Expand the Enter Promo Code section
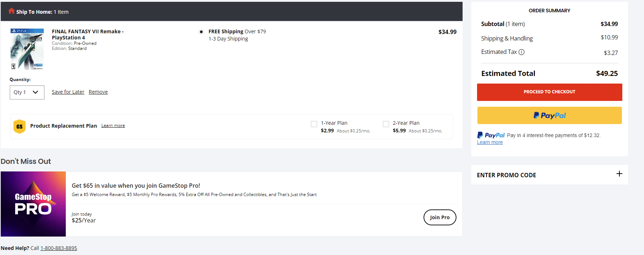This screenshot has width=644, height=255. point(549,175)
